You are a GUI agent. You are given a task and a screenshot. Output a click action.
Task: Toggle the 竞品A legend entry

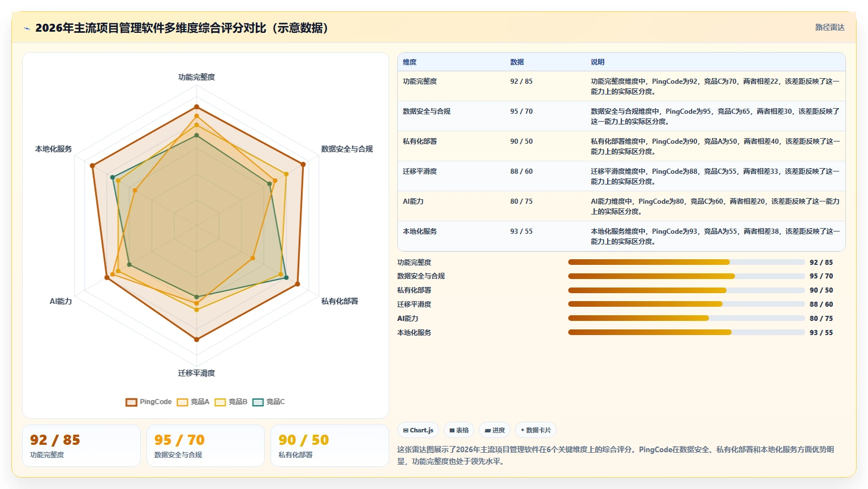pos(193,402)
